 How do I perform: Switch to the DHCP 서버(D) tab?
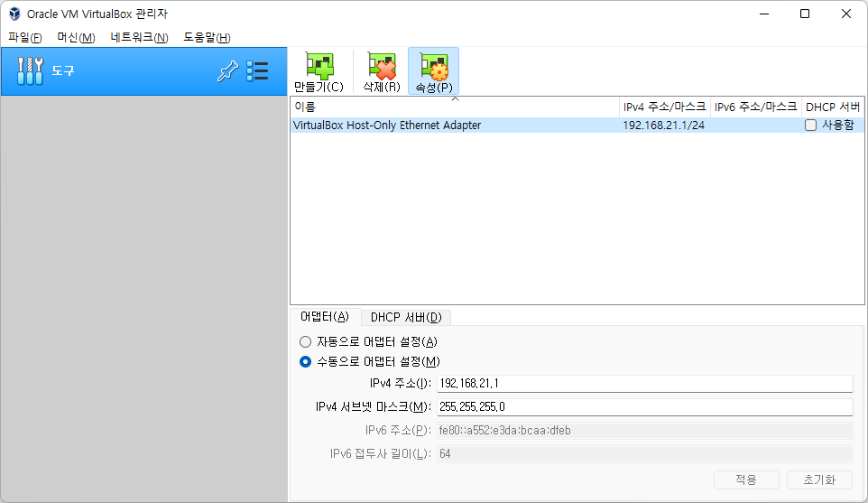[x=406, y=317]
